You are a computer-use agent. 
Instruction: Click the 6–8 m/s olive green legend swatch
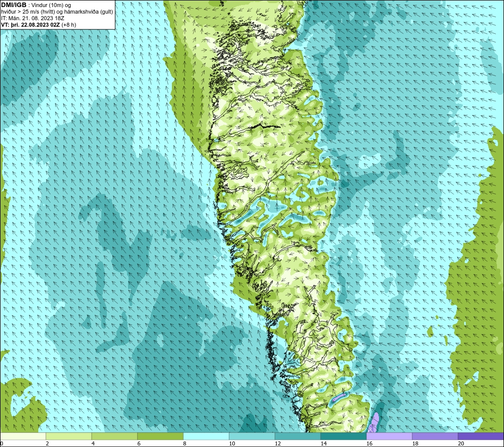point(160,436)
